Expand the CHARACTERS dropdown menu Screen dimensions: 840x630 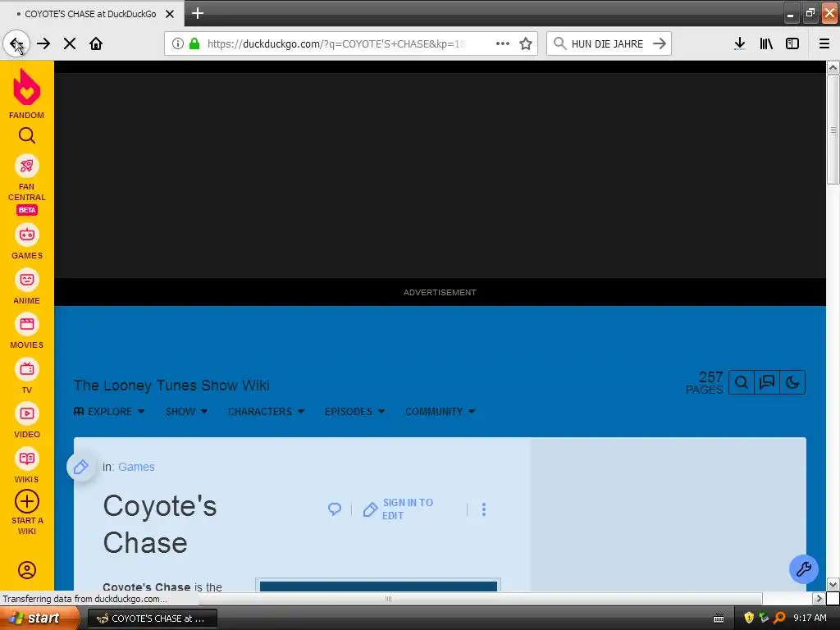267,412
